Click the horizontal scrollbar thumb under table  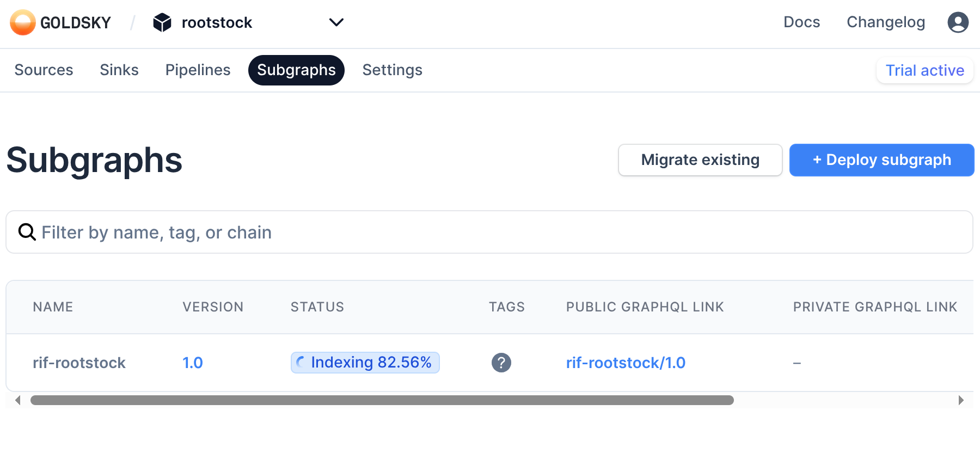point(381,400)
